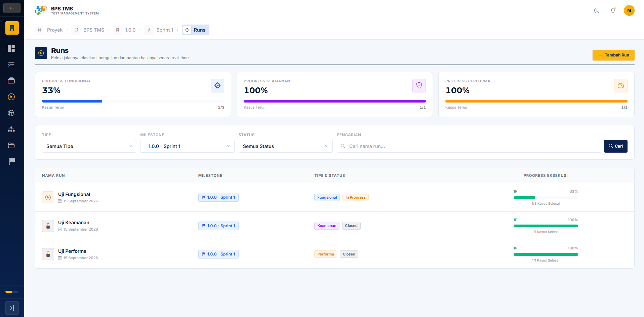Open the checklist test cases sidebar icon
Image resolution: width=644 pixels, height=317 pixels.
(11, 65)
